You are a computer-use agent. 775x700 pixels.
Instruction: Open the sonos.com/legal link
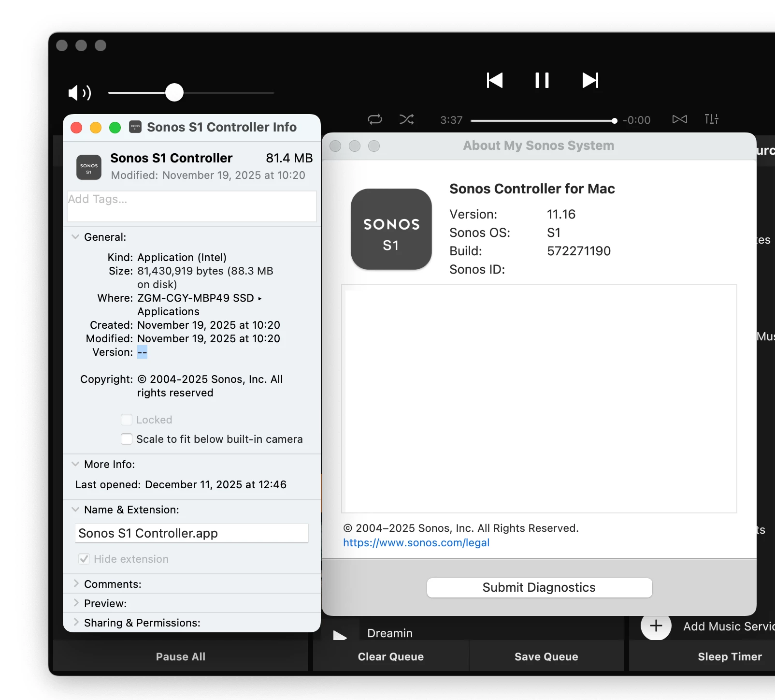pos(416,543)
